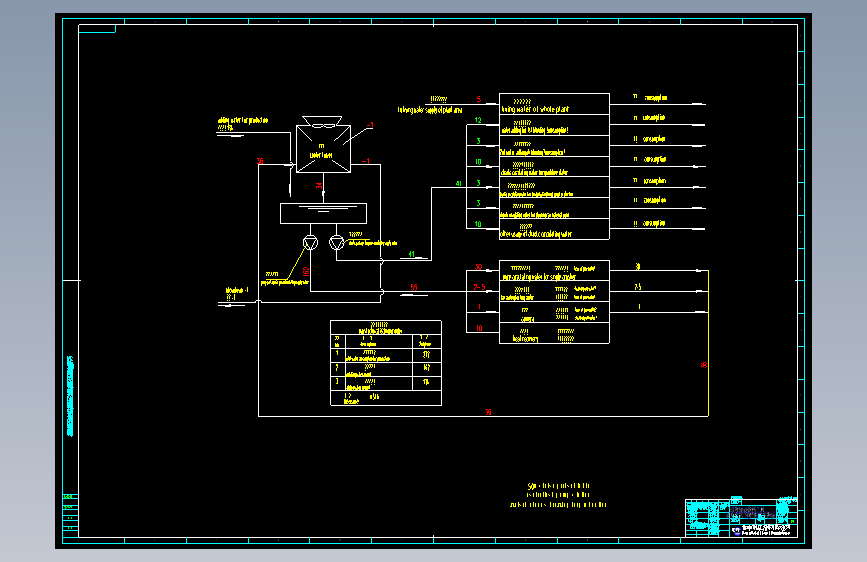Click the water basin rectangle under the tower

point(323,214)
